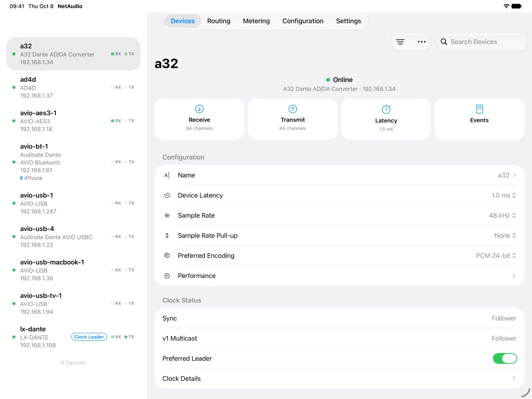Click the Sample Rate waveform icon

point(167,215)
